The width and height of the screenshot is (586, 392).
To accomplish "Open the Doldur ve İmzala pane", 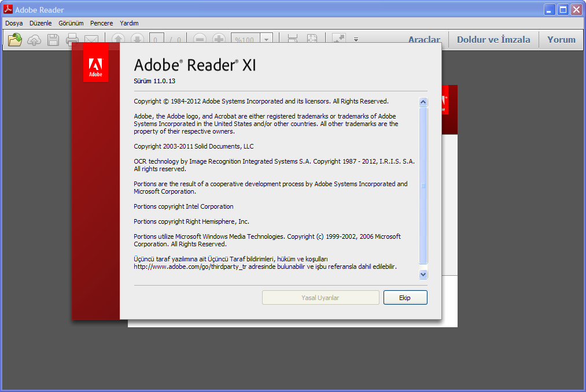I will click(493, 40).
